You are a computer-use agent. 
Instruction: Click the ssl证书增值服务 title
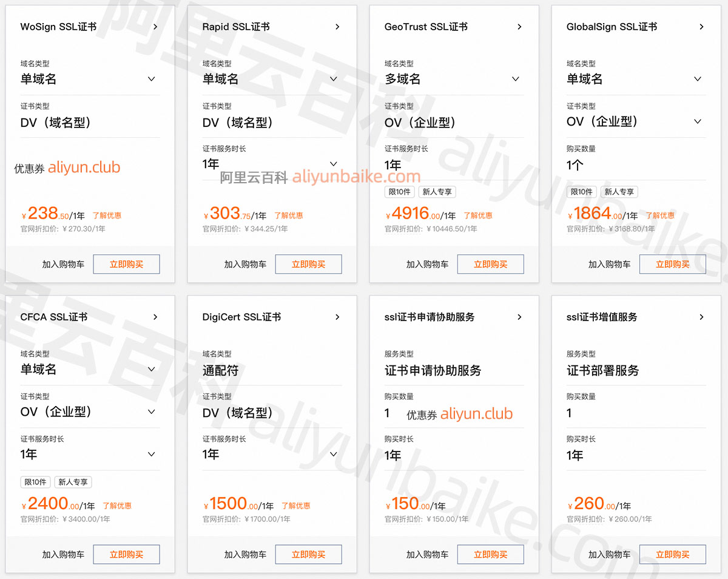(x=602, y=317)
